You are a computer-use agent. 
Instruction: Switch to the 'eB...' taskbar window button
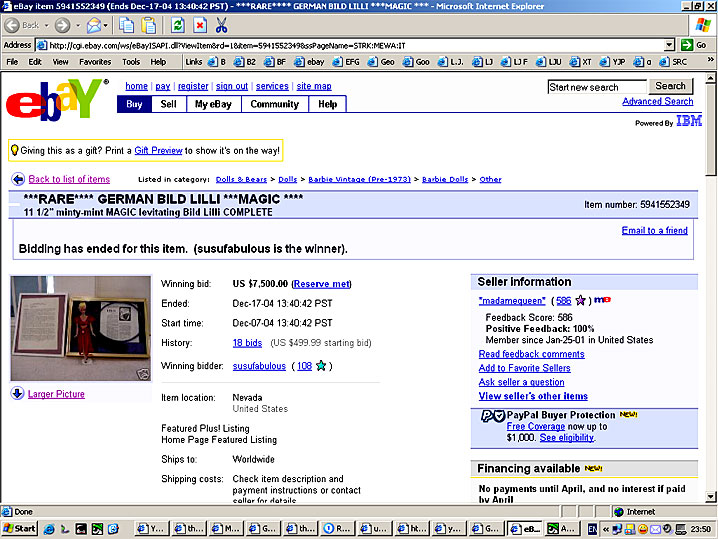click(525, 528)
